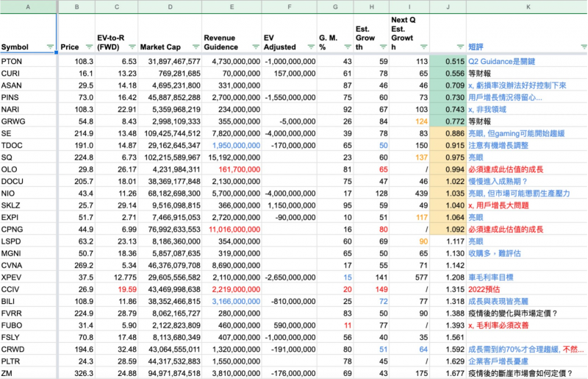Click yellow highlighted cell 0.886
This screenshot has width=588, height=379.
coord(448,133)
